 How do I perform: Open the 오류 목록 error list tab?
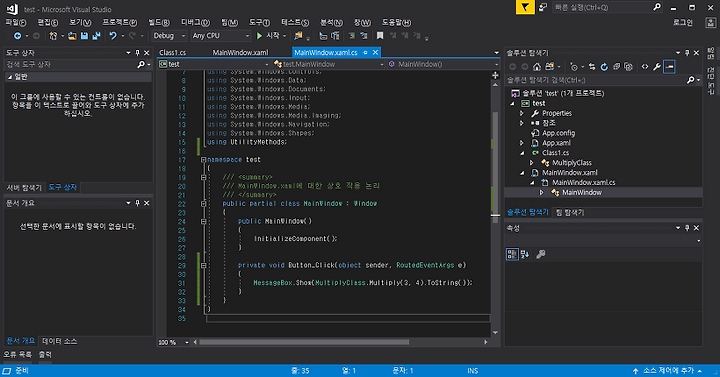[17, 355]
